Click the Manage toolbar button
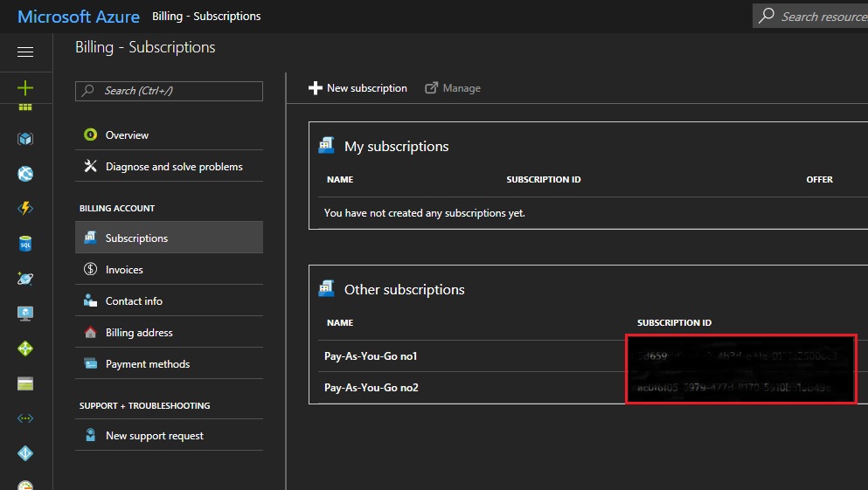 pyautogui.click(x=453, y=88)
